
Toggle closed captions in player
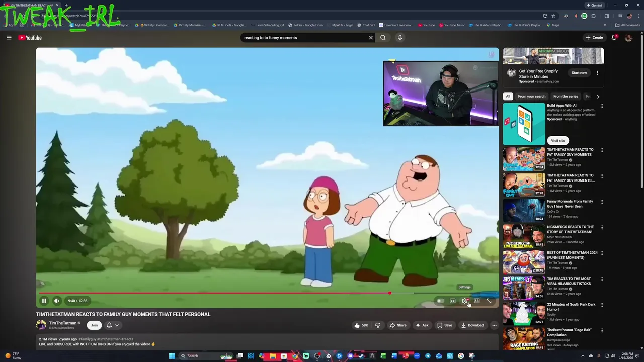452,301
